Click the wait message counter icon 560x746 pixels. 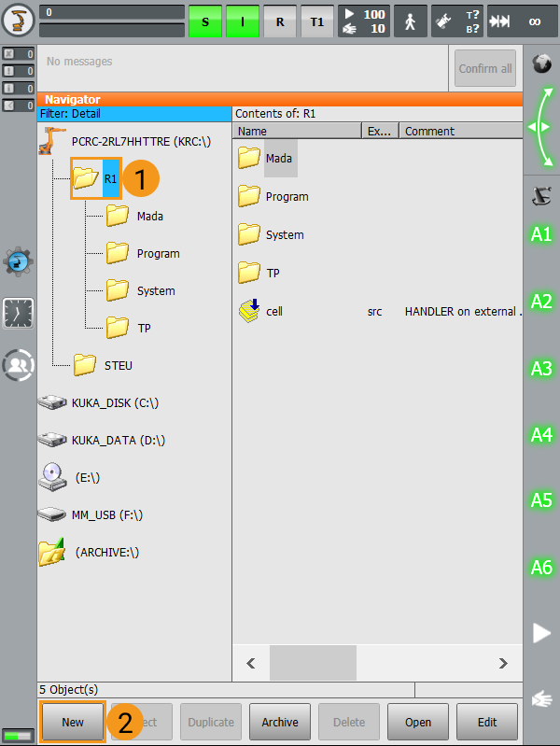pyautogui.click(x=18, y=106)
